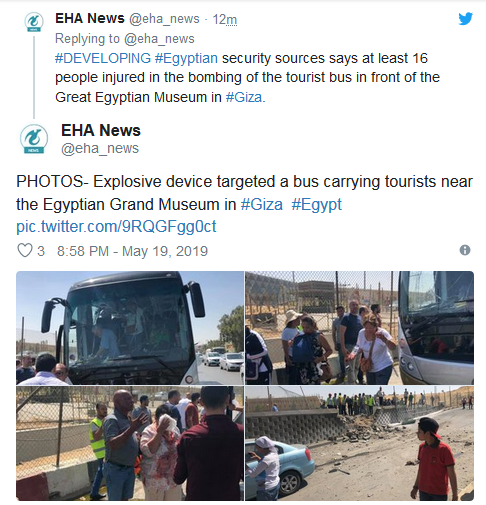This screenshot has height=505, width=486.
Task: Click the Twitter bird logo icon
Action: click(x=465, y=19)
